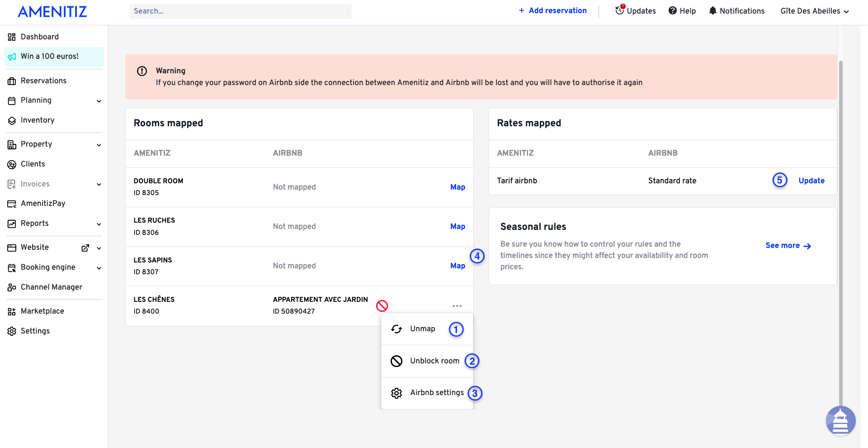Open Marketplace in sidebar
Image resolution: width=868 pixels, height=448 pixels.
click(x=42, y=311)
